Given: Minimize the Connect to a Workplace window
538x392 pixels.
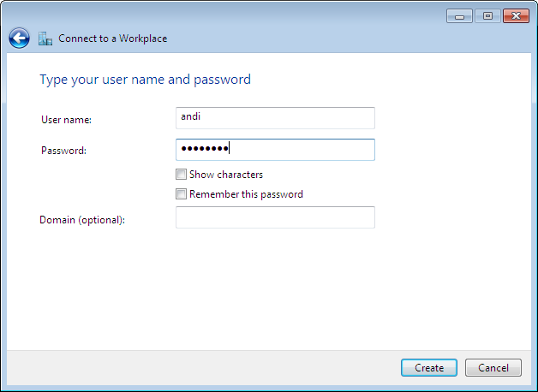Looking at the screenshot, I should tap(459, 16).
